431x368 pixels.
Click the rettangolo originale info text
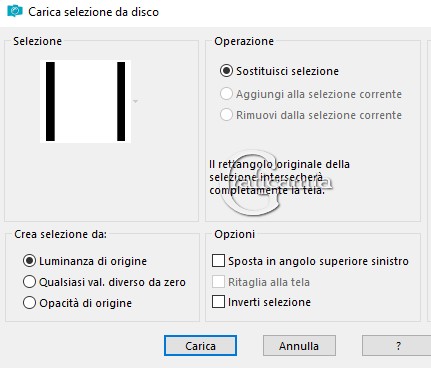tap(279, 177)
